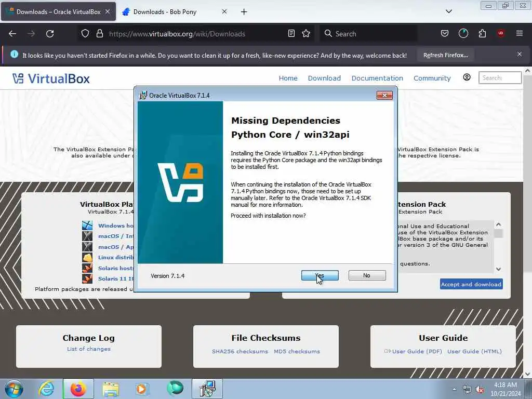Close the Oracle VirtualBox 7.1.4 dialog
The width and height of the screenshot is (532, 399).
pos(384,96)
